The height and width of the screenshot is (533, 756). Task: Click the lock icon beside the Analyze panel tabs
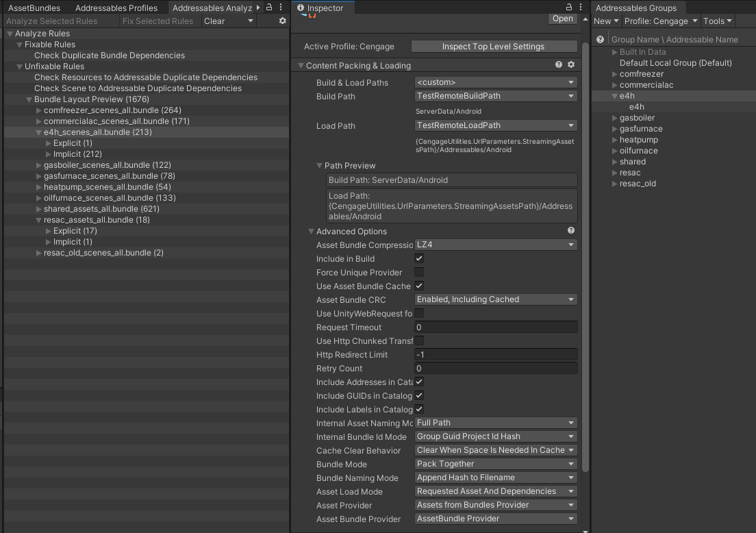[x=267, y=6]
